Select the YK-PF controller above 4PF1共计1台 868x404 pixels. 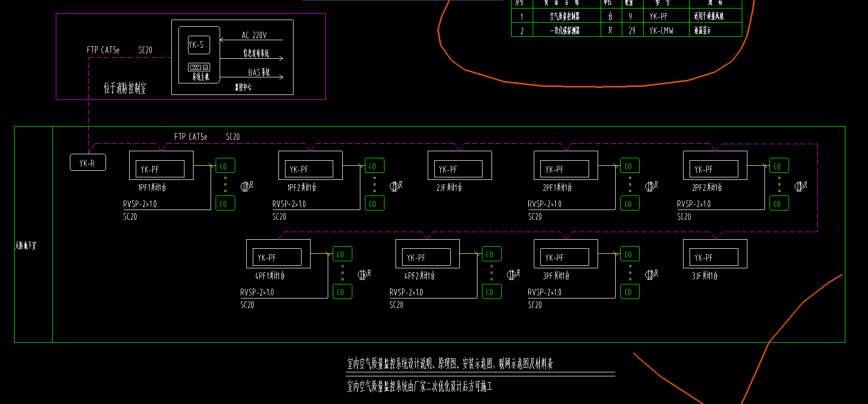pyautogui.click(x=277, y=257)
